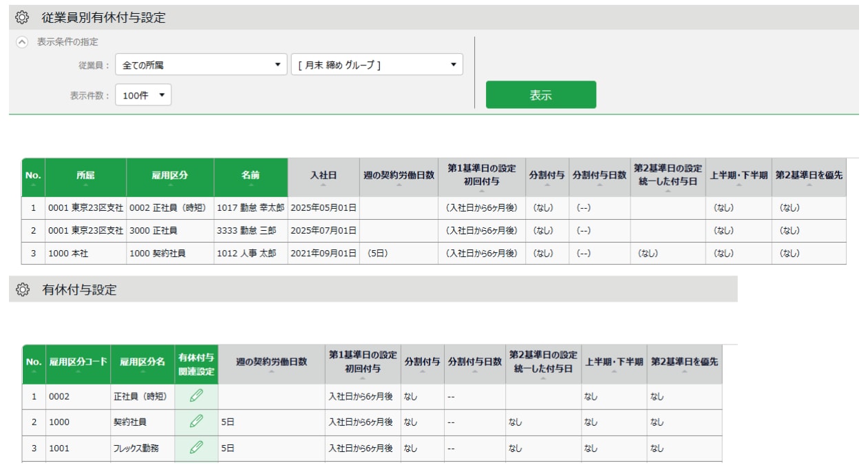Collapse the 表示条件の指定 section
The width and height of the screenshot is (868, 472).
[22, 42]
